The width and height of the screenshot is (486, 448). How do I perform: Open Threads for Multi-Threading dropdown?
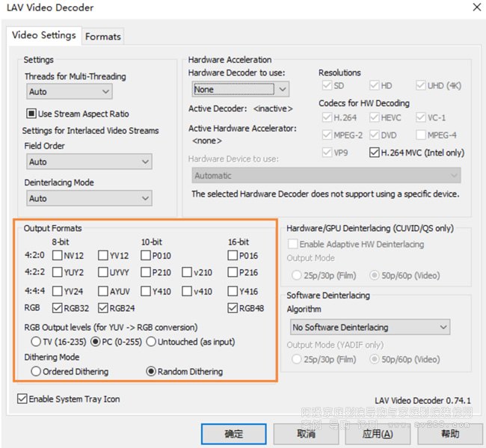coord(68,92)
